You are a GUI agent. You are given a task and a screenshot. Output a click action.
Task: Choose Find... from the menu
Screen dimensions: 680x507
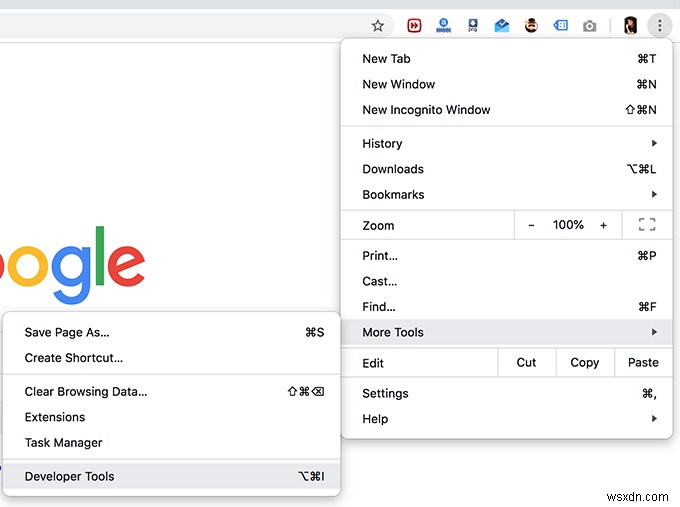507,307
